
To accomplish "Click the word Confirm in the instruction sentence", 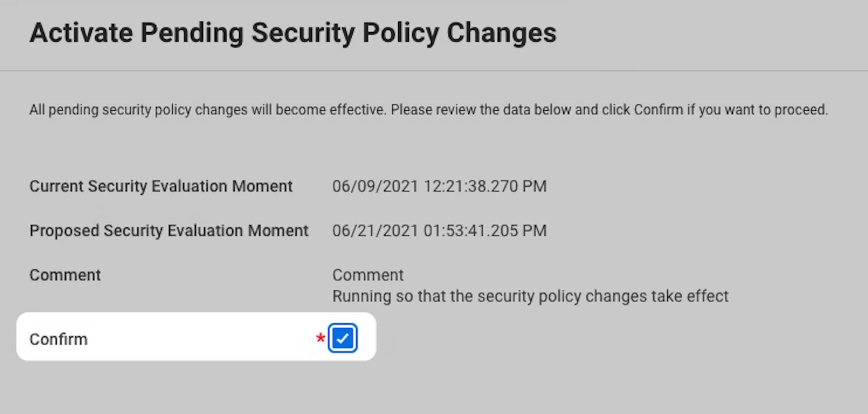I will (658, 110).
